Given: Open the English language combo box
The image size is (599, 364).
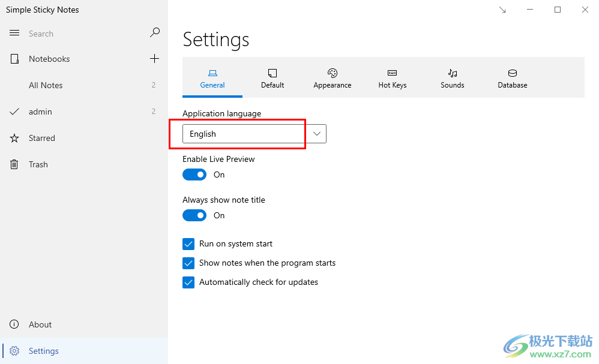Looking at the screenshot, I should click(x=254, y=134).
